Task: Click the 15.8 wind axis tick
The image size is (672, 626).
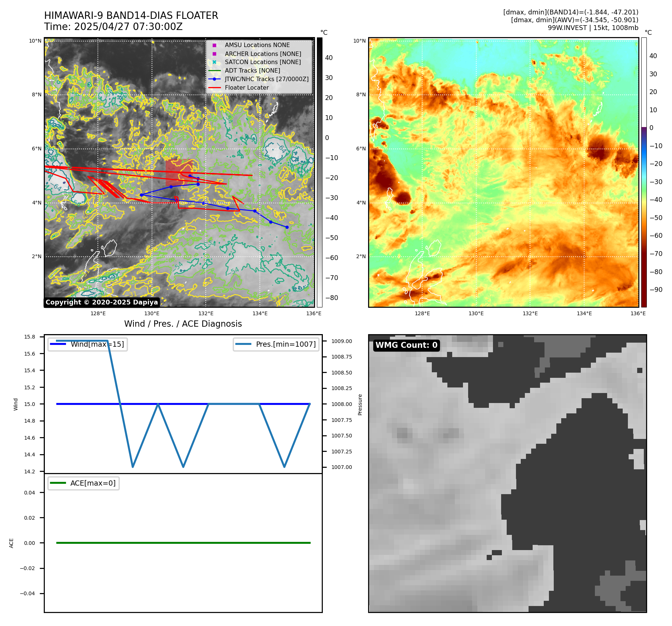Action: click(30, 337)
